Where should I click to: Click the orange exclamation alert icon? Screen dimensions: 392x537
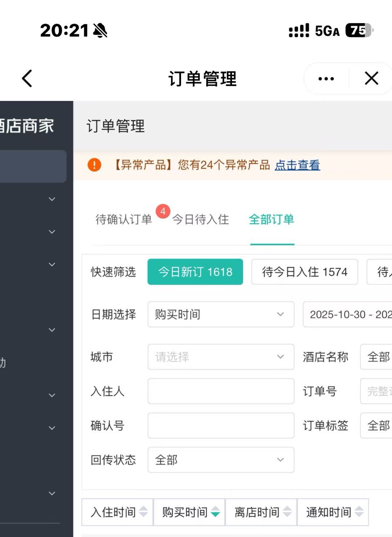pyautogui.click(x=95, y=165)
